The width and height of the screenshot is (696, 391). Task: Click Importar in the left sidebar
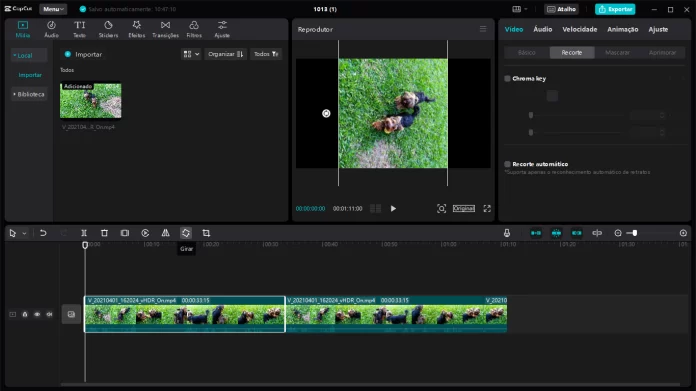coord(30,75)
